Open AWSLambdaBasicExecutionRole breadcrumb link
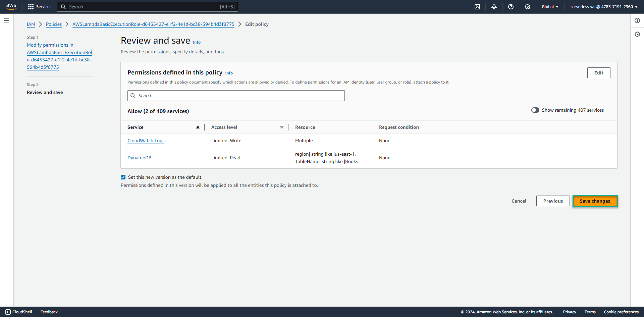 click(x=153, y=24)
